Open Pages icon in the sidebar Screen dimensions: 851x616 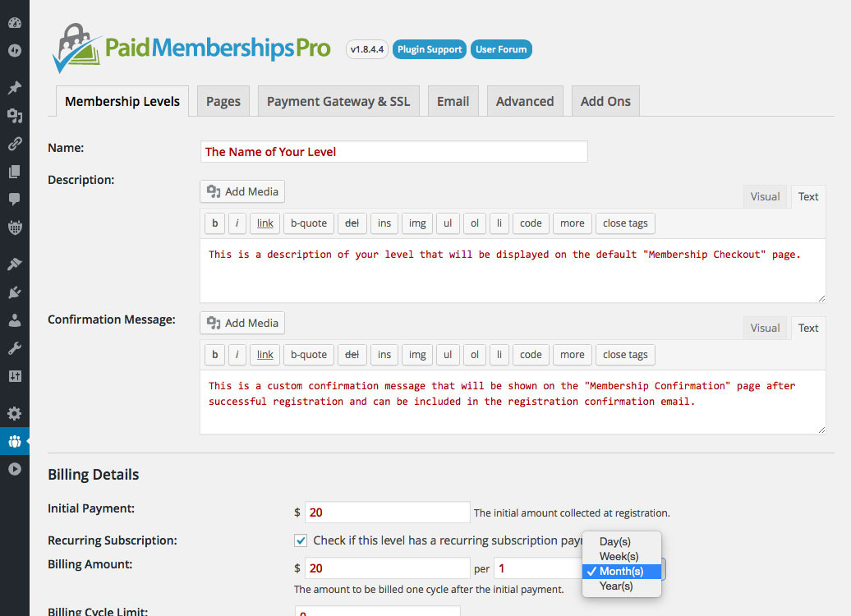(x=15, y=172)
